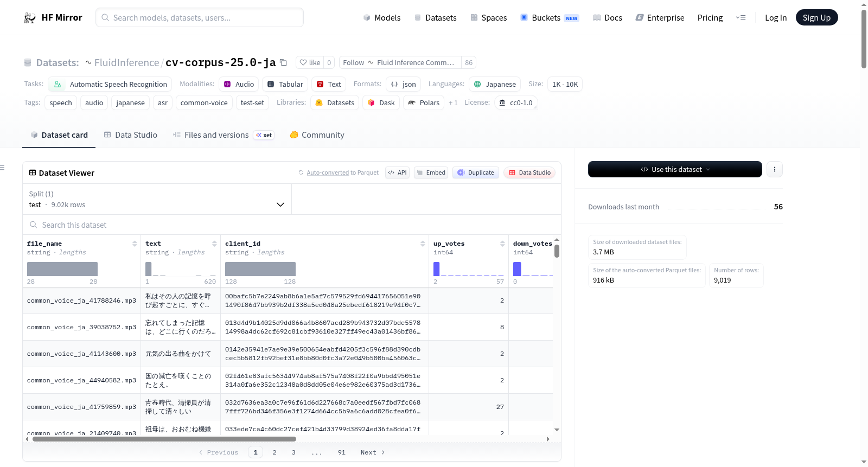Click the heart like icon

pyautogui.click(x=303, y=62)
